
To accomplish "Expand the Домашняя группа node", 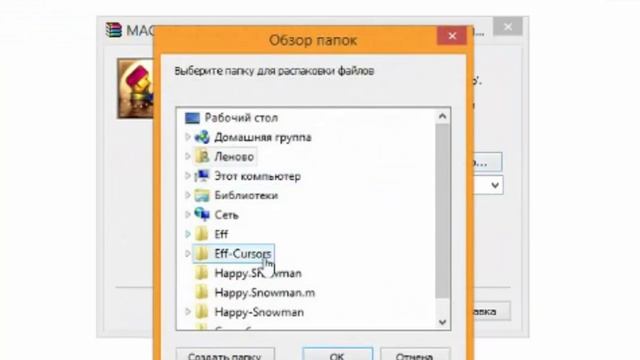I will 188,137.
